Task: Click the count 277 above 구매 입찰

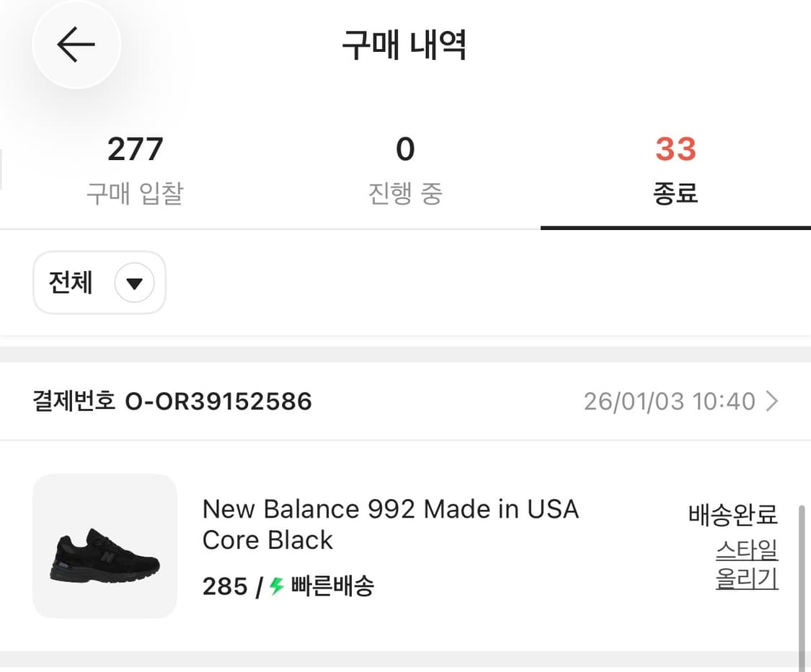Action: coord(134,148)
